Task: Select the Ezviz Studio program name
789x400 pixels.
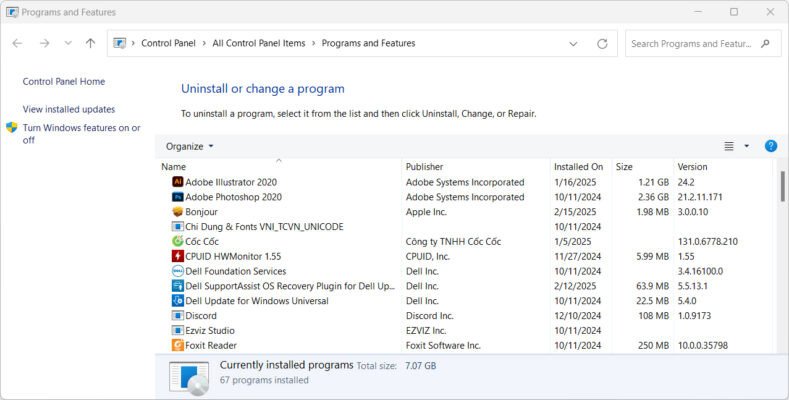Action: pos(210,331)
